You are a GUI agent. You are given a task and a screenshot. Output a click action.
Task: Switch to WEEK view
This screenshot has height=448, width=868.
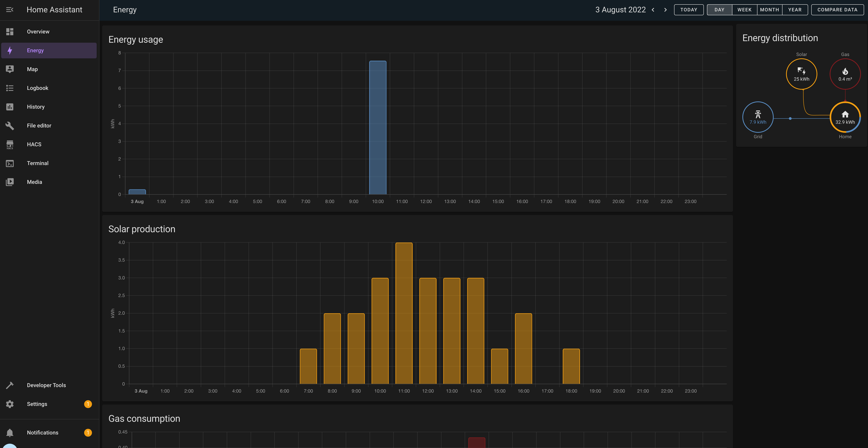[x=744, y=9]
